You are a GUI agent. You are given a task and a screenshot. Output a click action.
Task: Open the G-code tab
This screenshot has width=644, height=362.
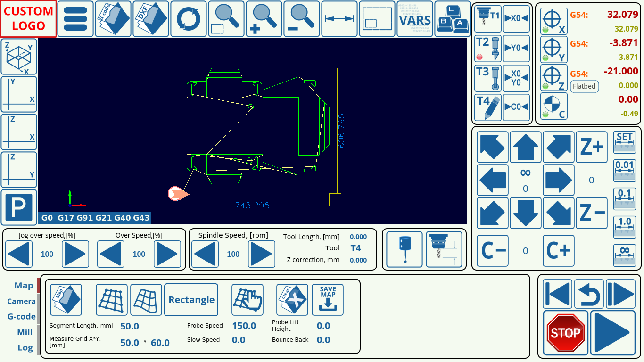point(21,316)
